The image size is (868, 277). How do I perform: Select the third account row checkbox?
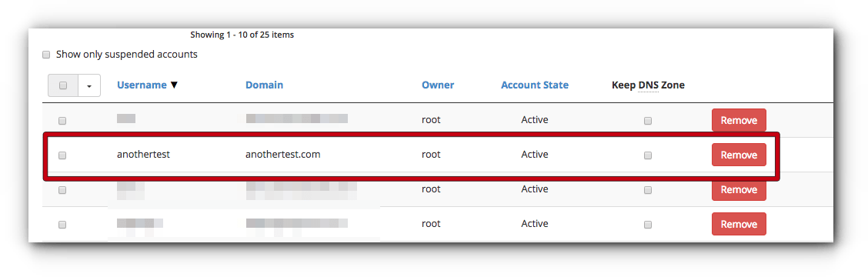point(62,190)
